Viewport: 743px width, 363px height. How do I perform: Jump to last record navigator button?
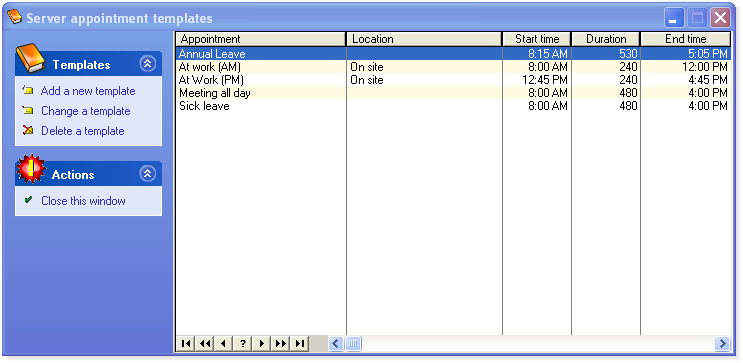[x=299, y=343]
